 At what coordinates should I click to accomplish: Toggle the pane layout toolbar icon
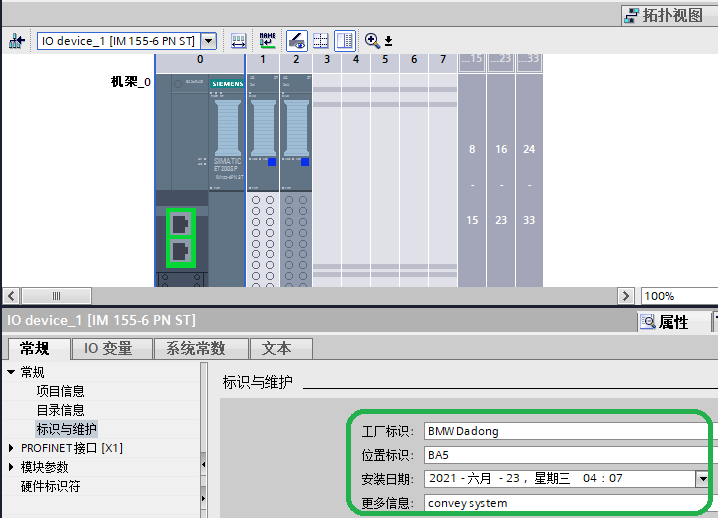pyautogui.click(x=344, y=41)
